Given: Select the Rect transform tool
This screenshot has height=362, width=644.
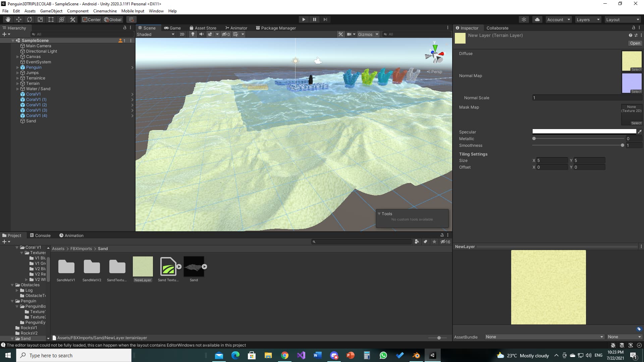Looking at the screenshot, I should pyautogui.click(x=51, y=19).
